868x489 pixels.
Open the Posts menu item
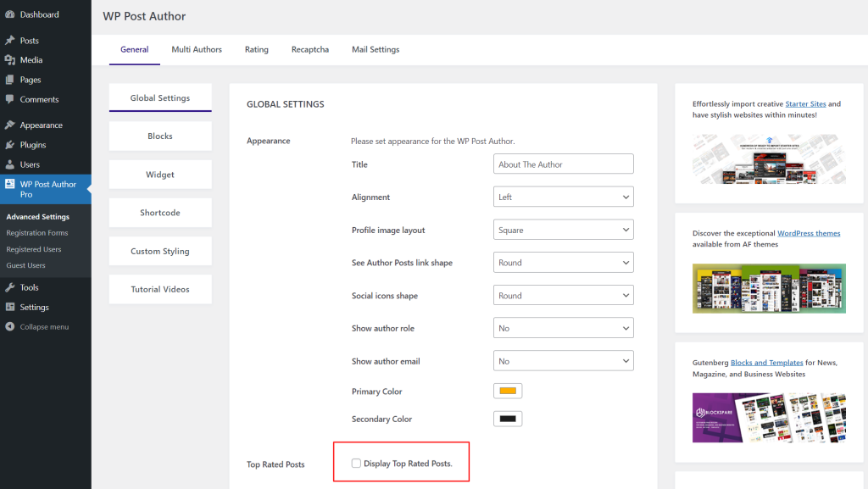pos(46,41)
